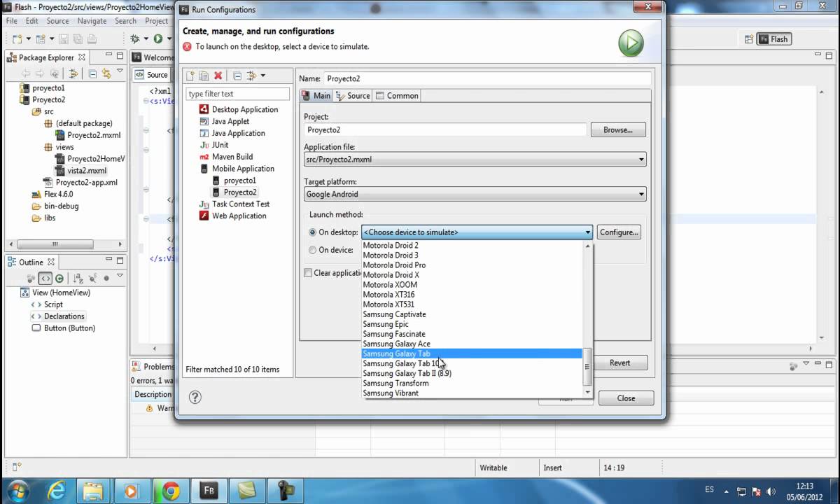
Task: Click the Debug bug icon in main toolbar
Action: click(135, 39)
